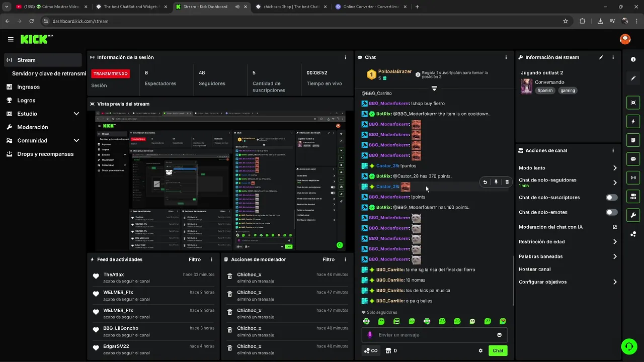The height and width of the screenshot is (362, 644).
Task: Edit stream info with header pencil
Action: pos(601,57)
